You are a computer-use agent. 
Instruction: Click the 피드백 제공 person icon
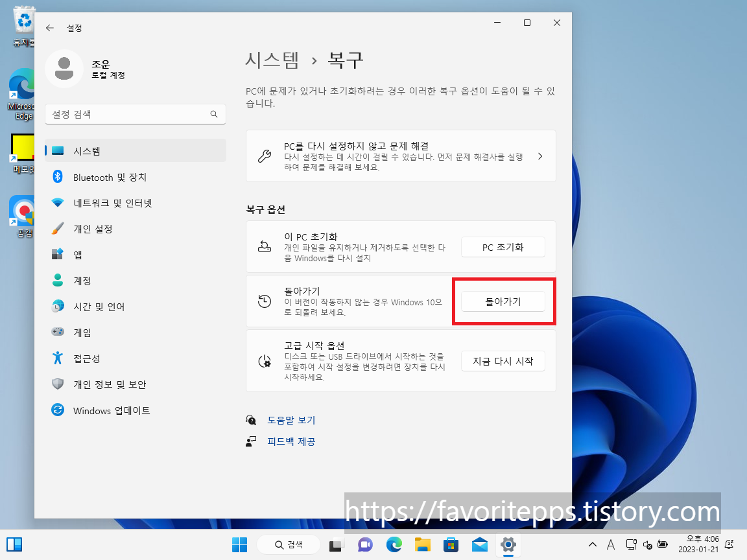click(251, 441)
